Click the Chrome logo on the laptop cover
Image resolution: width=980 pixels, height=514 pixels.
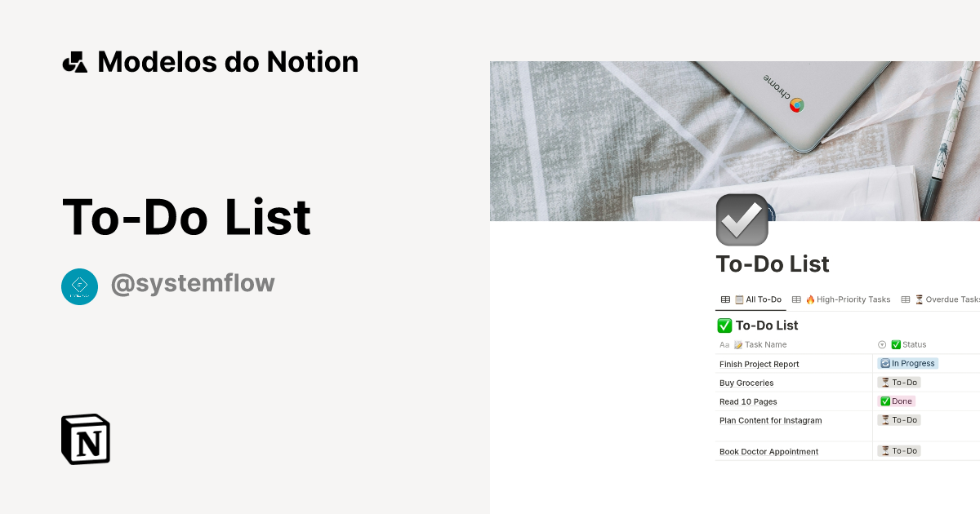coord(796,104)
